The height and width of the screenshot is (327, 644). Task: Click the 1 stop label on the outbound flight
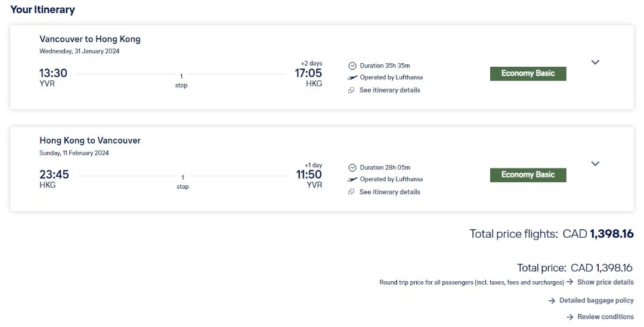(x=181, y=80)
